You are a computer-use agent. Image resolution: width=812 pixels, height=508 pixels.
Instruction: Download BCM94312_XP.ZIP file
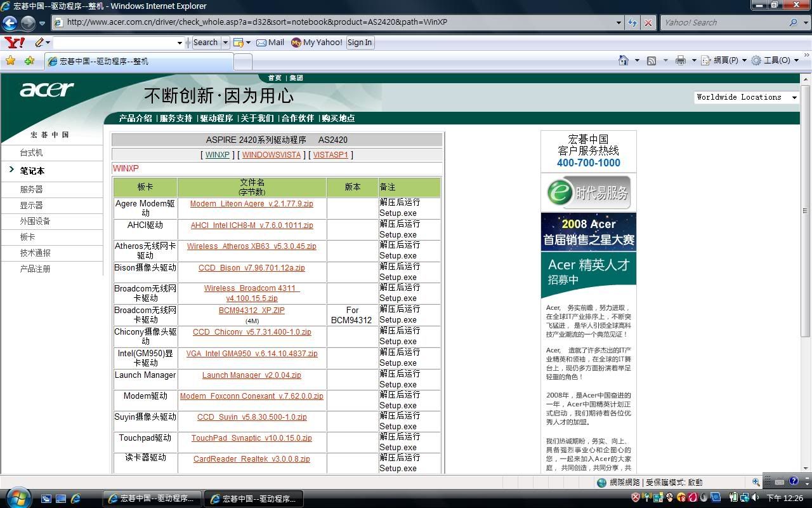pos(252,311)
